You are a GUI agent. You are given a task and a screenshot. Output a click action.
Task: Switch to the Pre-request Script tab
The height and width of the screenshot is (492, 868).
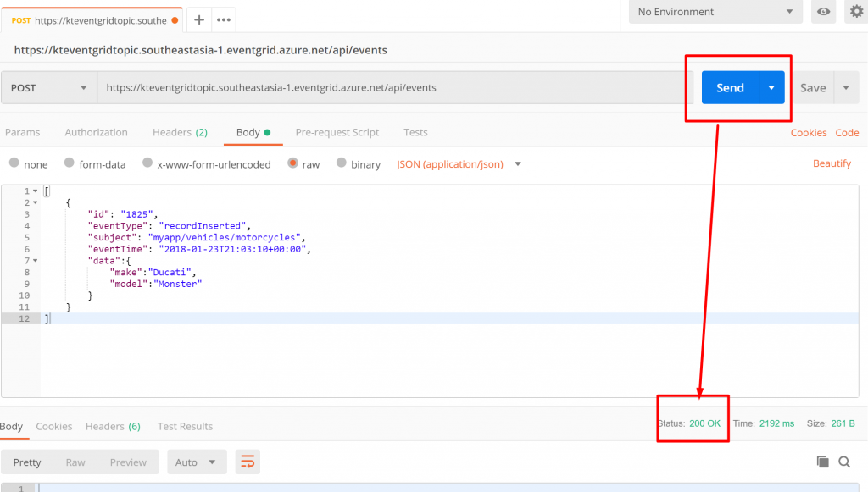click(x=337, y=133)
